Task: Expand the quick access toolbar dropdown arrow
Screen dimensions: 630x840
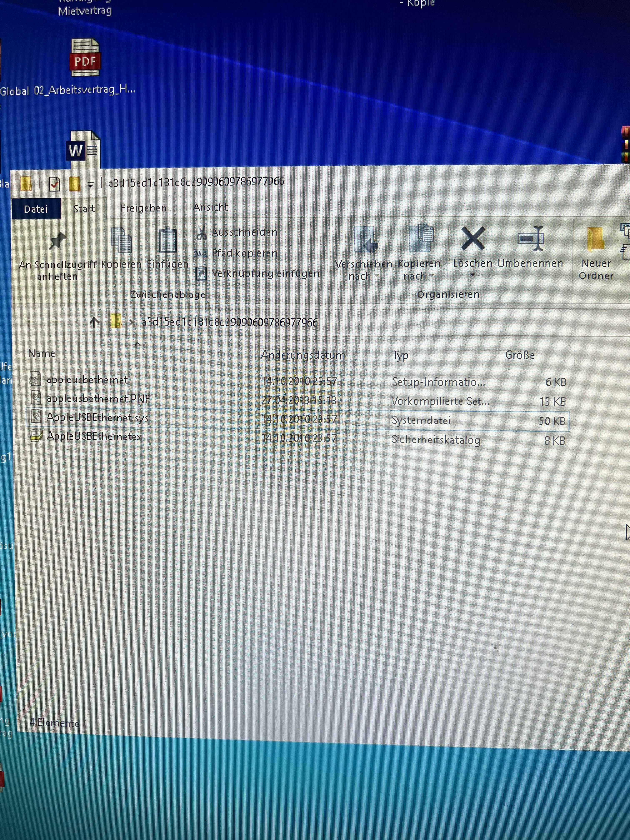Action: [x=91, y=185]
